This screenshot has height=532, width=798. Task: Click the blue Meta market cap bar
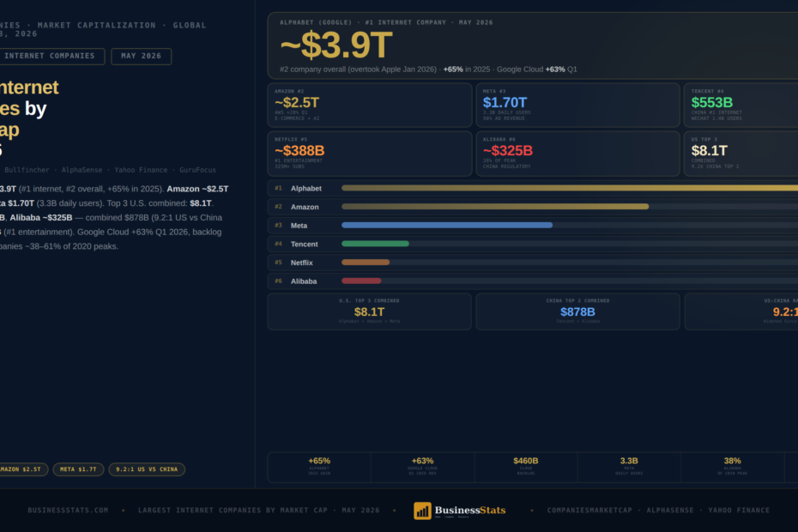coord(447,225)
